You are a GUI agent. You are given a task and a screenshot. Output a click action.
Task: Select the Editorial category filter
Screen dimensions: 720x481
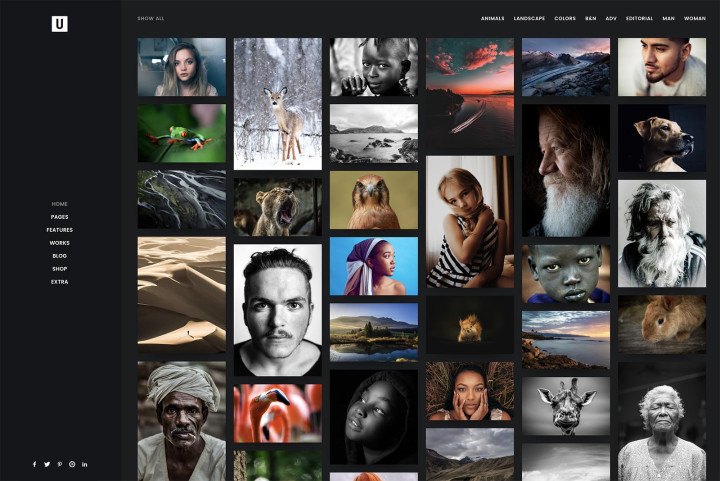pyautogui.click(x=639, y=18)
